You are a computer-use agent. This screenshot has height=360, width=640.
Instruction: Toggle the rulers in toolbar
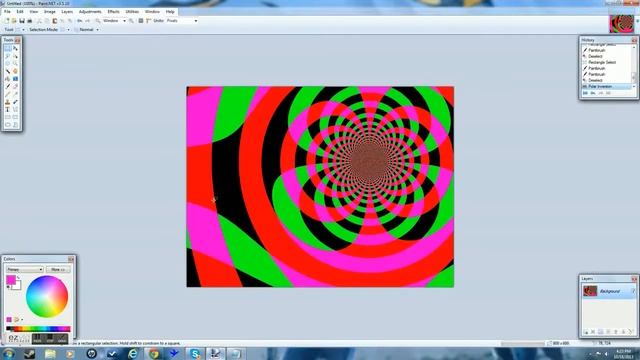(148, 20)
